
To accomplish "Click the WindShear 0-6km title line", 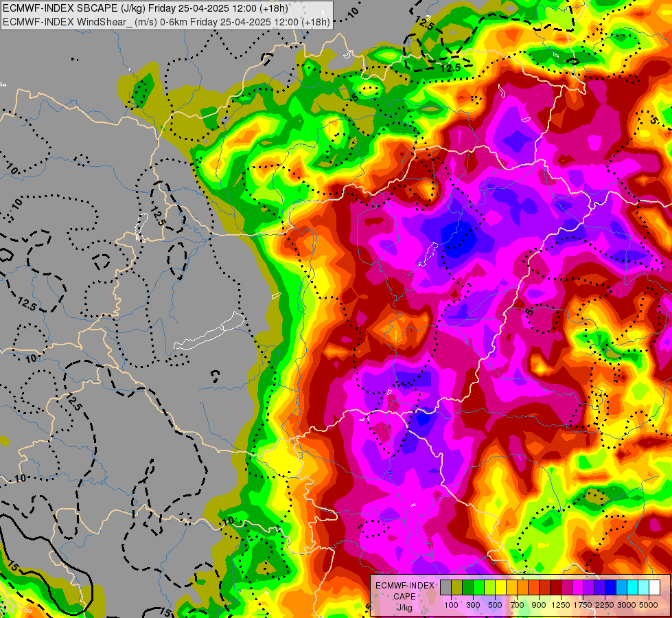I will coord(166,22).
